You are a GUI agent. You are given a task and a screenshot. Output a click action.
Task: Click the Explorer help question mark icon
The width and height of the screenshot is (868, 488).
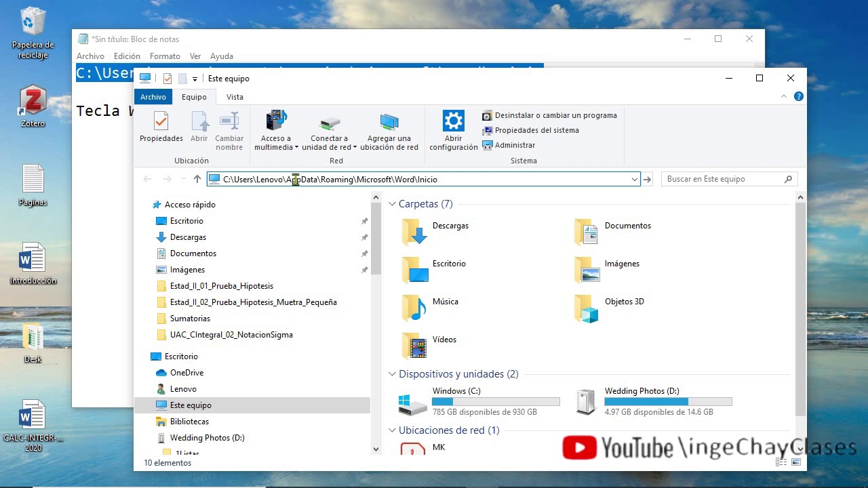(798, 97)
